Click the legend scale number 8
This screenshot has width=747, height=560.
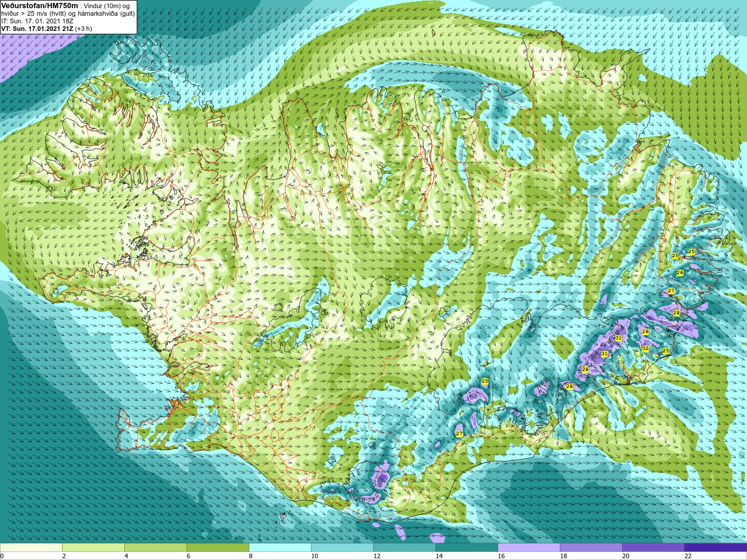(251, 556)
